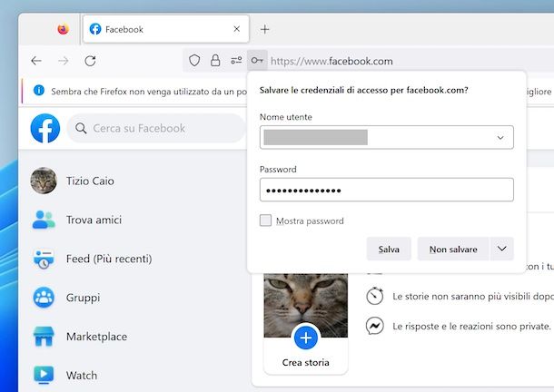Screen dimensions: 554x392
Task: Click the Facebook logo home icon
Action: pyautogui.click(x=45, y=128)
